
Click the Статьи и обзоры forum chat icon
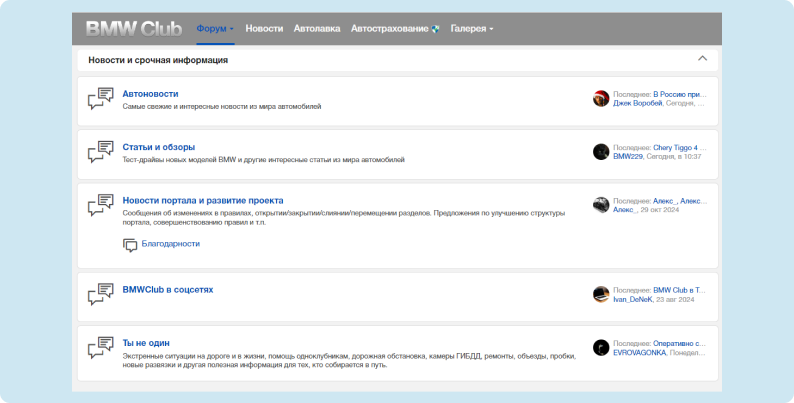tap(100, 152)
